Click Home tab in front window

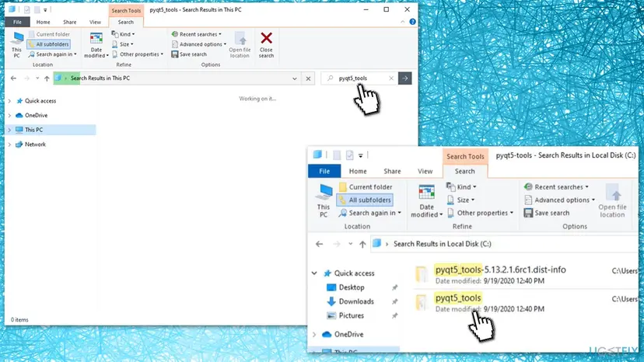tap(358, 171)
